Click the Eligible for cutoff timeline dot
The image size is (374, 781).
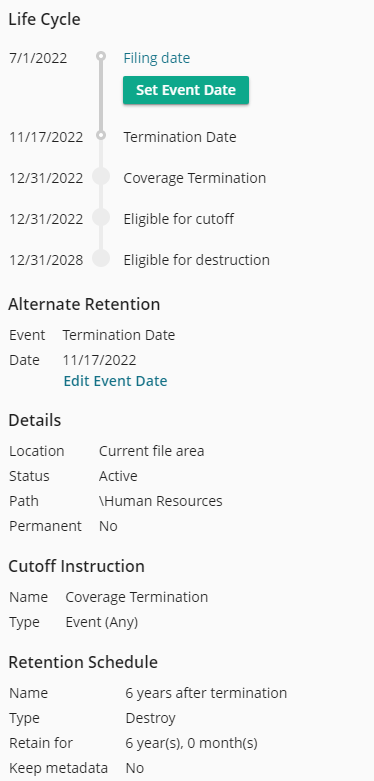101,217
